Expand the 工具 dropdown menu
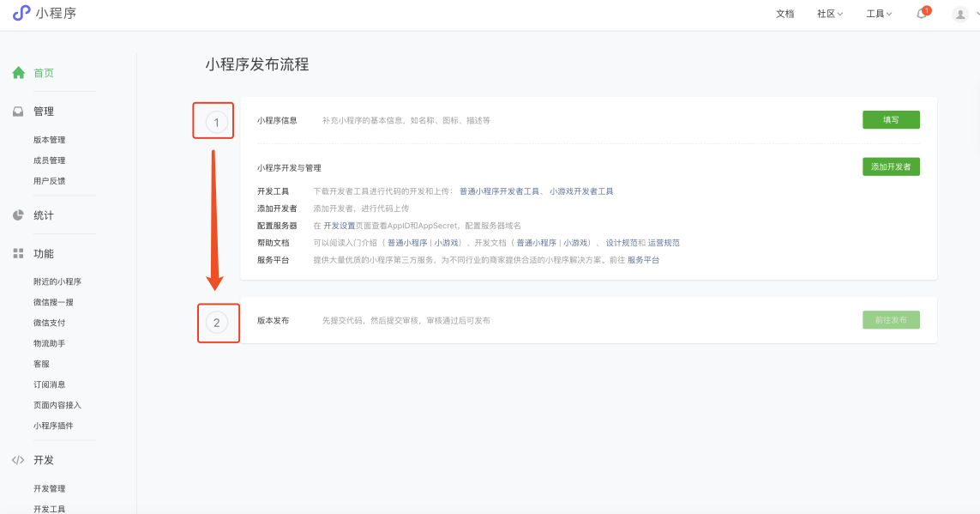The width and height of the screenshot is (980, 514). (x=879, y=14)
